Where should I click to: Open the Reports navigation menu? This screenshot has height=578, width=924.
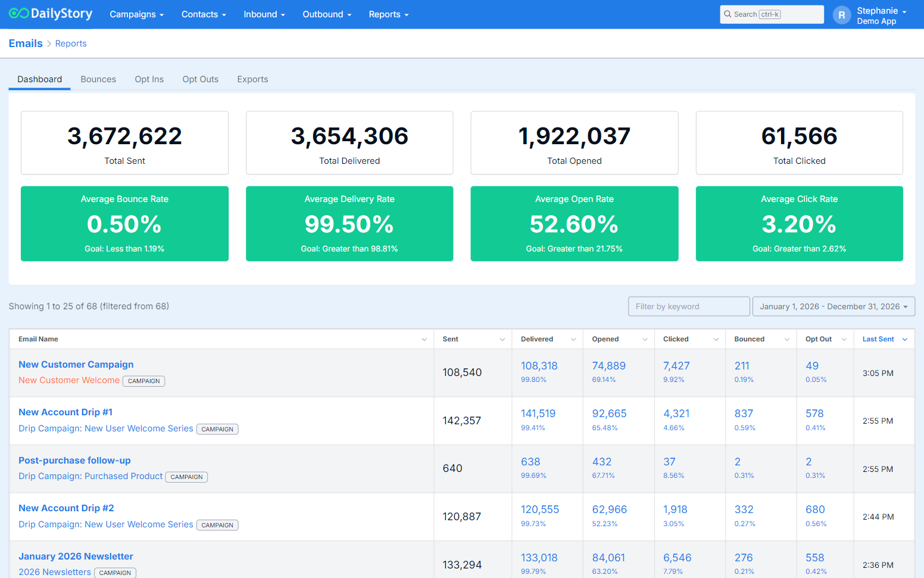[x=388, y=14]
